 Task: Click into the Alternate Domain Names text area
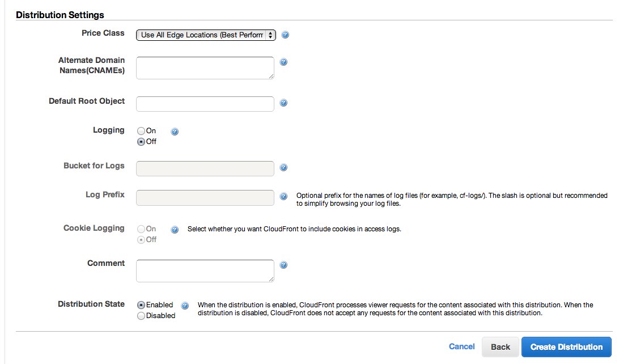205,67
